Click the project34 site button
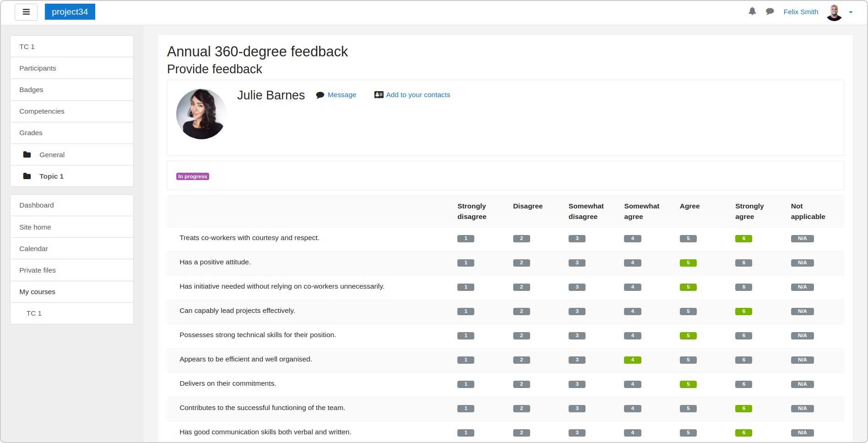 pos(70,12)
